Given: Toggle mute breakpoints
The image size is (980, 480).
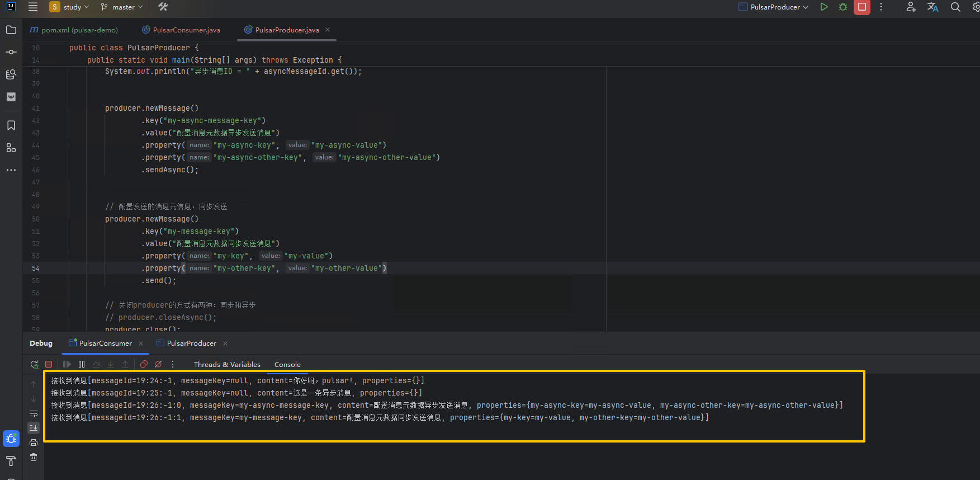Looking at the screenshot, I should pos(158,364).
